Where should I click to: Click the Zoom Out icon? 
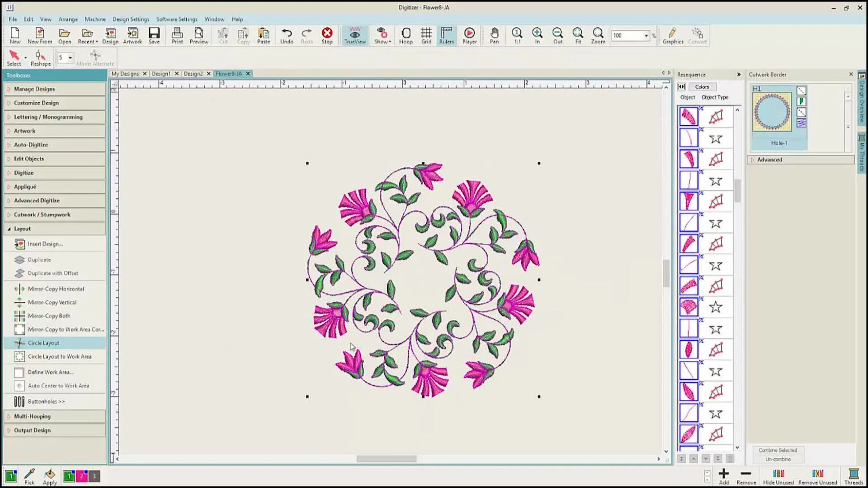[557, 36]
